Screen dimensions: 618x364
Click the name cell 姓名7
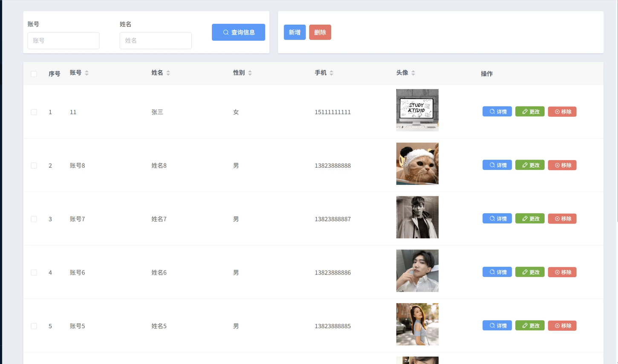pos(159,219)
